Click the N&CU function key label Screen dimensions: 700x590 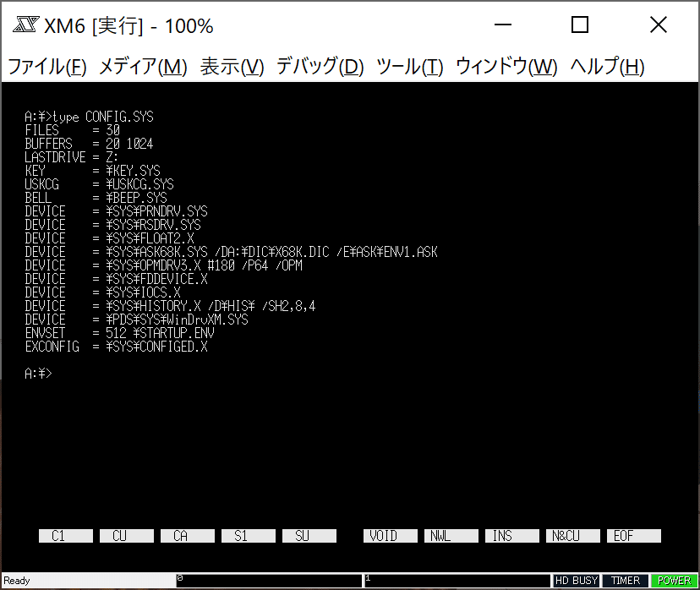coord(573,536)
